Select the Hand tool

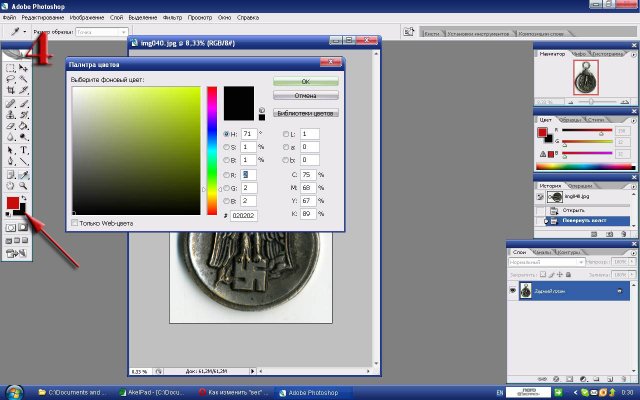11,186
